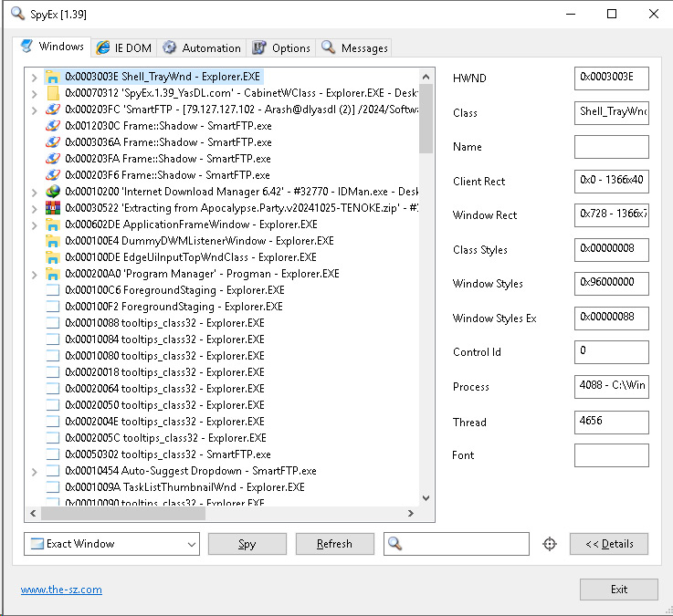Expand the SpyEx.1.39_YasDL.com CabinetWClass node

(x=35, y=94)
